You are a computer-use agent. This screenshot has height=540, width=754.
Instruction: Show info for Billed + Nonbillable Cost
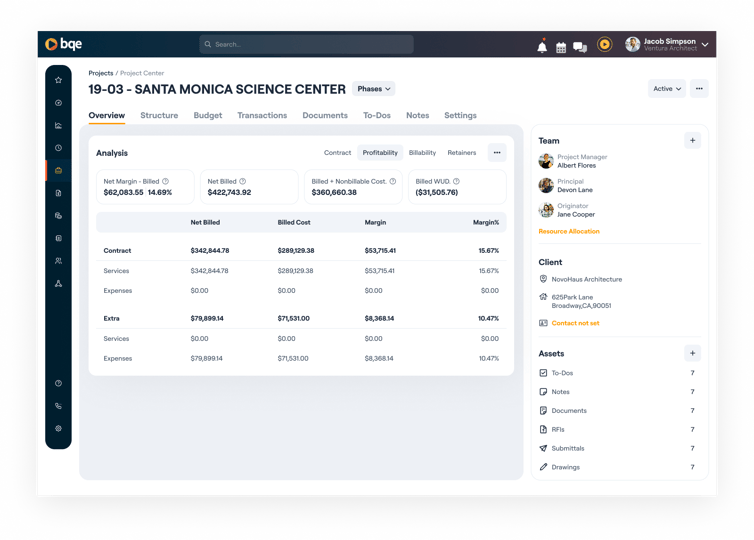pyautogui.click(x=393, y=181)
